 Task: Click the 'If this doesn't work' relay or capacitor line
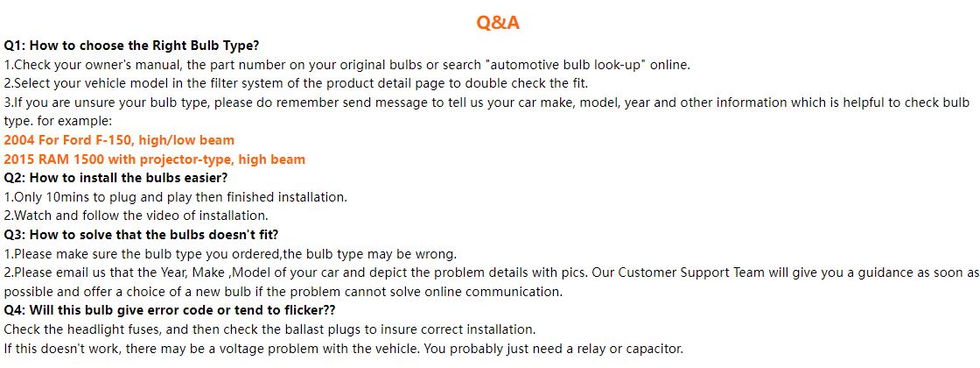point(343,349)
